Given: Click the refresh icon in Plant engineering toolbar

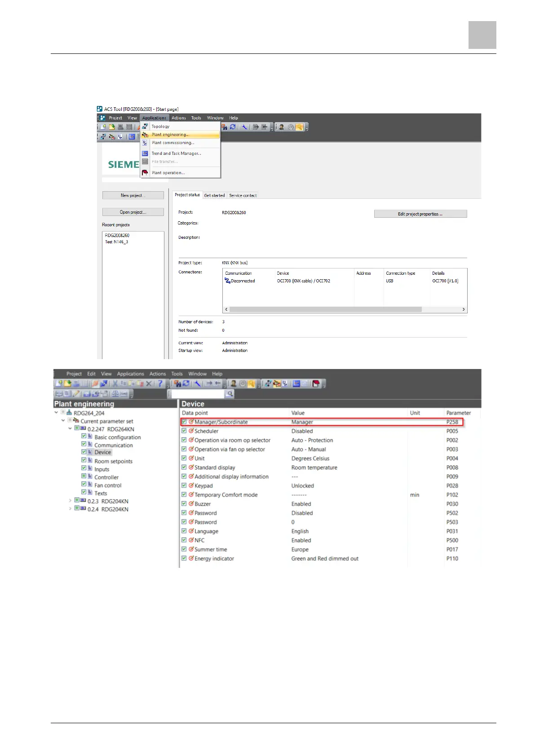Looking at the screenshot, I should click(x=186, y=383).
